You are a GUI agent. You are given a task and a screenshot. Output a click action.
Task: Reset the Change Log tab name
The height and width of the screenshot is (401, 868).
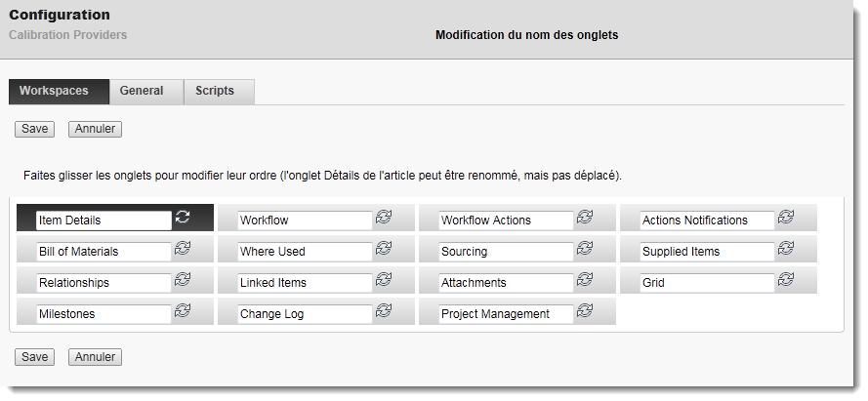[384, 311]
